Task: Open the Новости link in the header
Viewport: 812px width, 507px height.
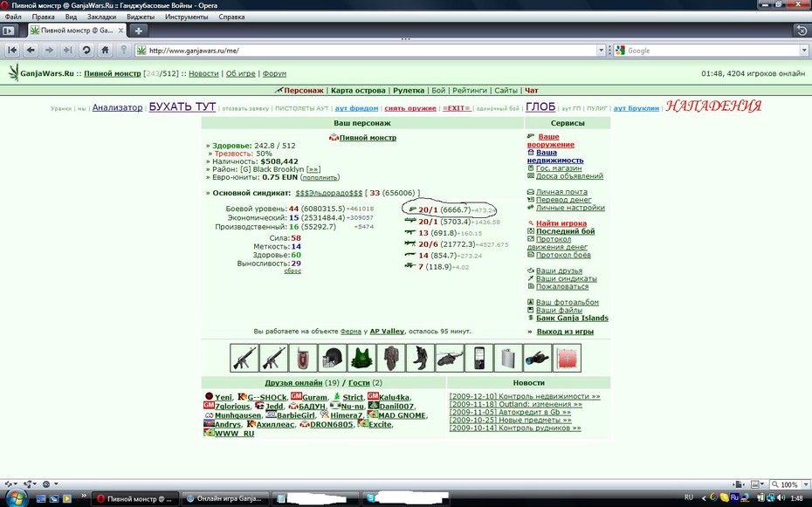Action: [203, 73]
